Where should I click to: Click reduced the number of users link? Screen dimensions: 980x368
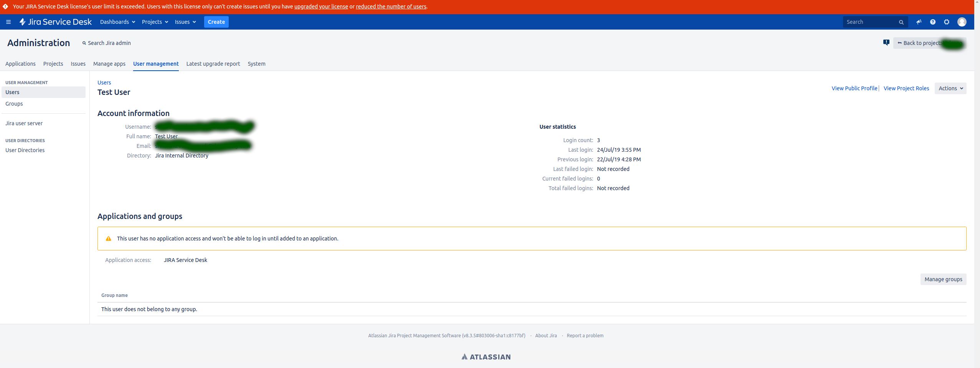pyautogui.click(x=391, y=7)
